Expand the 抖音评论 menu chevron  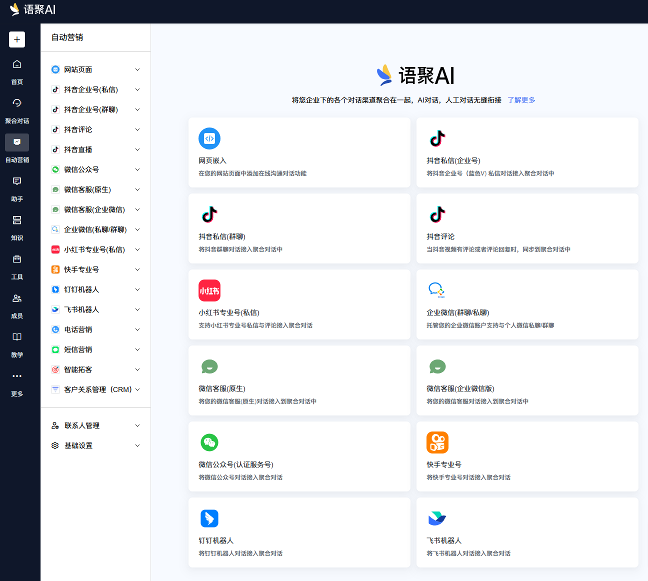click(138, 129)
